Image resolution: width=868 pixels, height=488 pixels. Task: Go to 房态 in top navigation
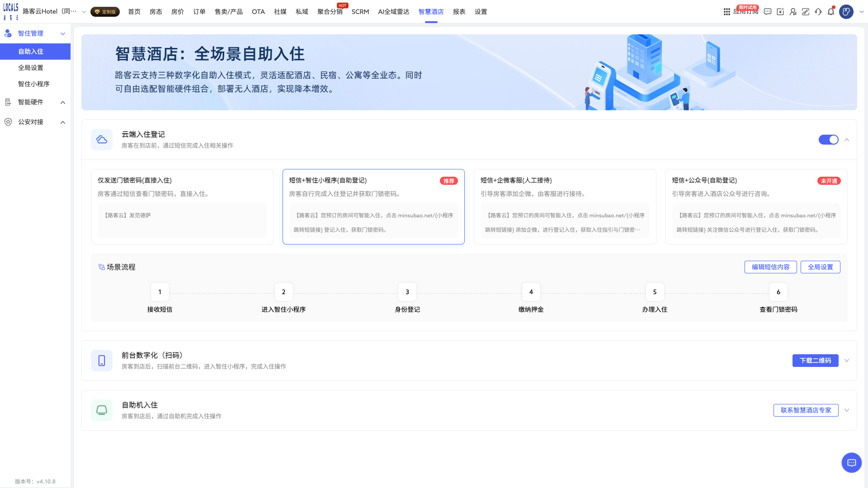[x=156, y=12]
